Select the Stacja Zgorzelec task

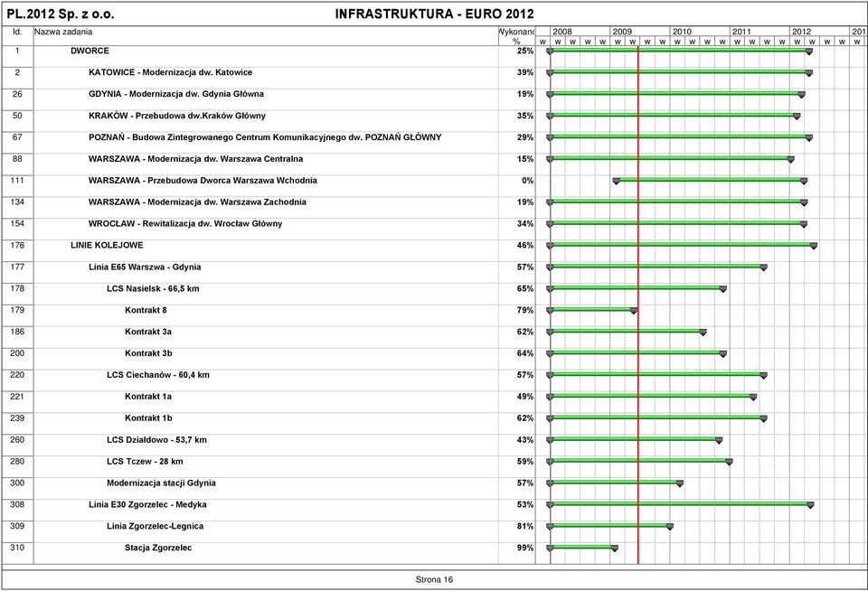[158, 548]
